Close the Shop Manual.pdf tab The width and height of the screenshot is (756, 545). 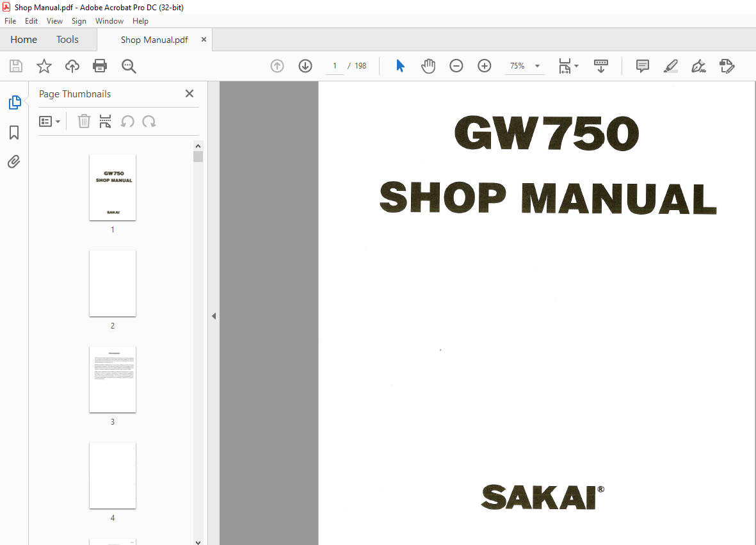[204, 40]
